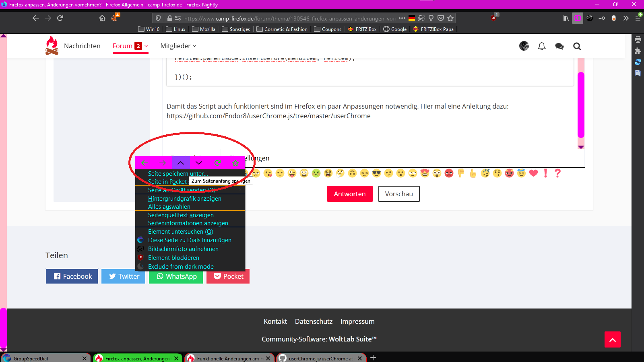
Task: Toggle the sidebar view button
Action: 578,18
